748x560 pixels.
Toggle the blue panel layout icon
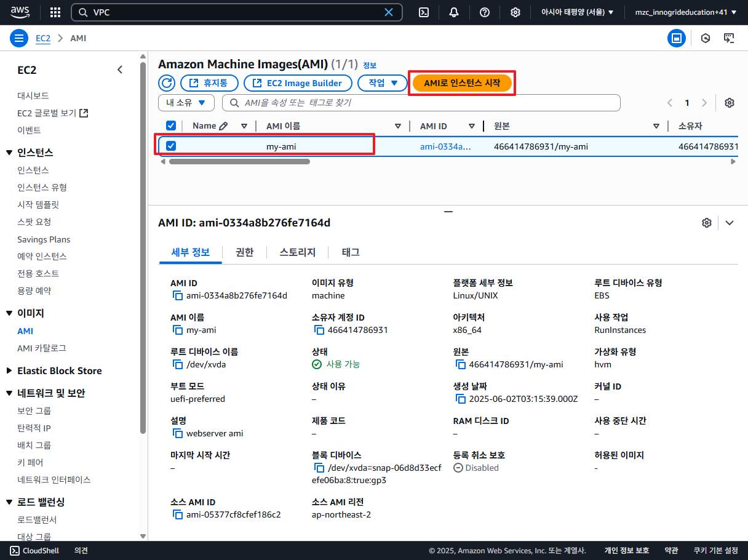(677, 38)
